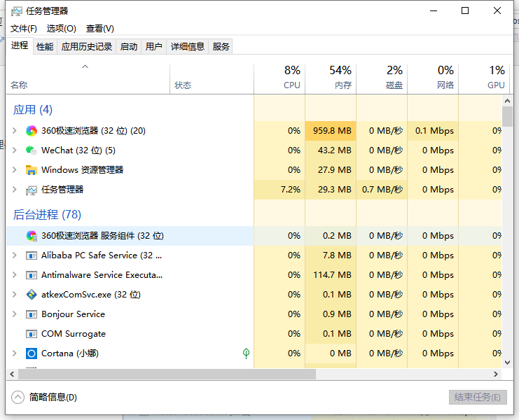Click the WeChat process icon

pos(32,150)
